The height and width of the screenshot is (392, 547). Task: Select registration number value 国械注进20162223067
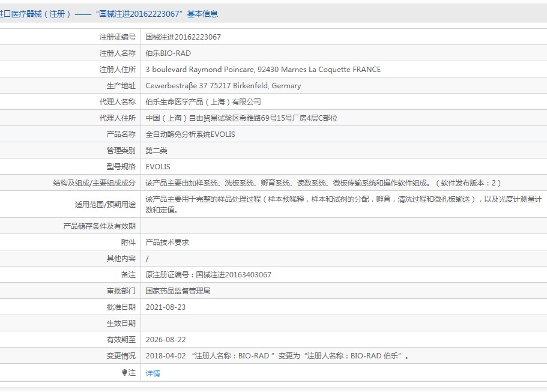pyautogui.click(x=183, y=37)
